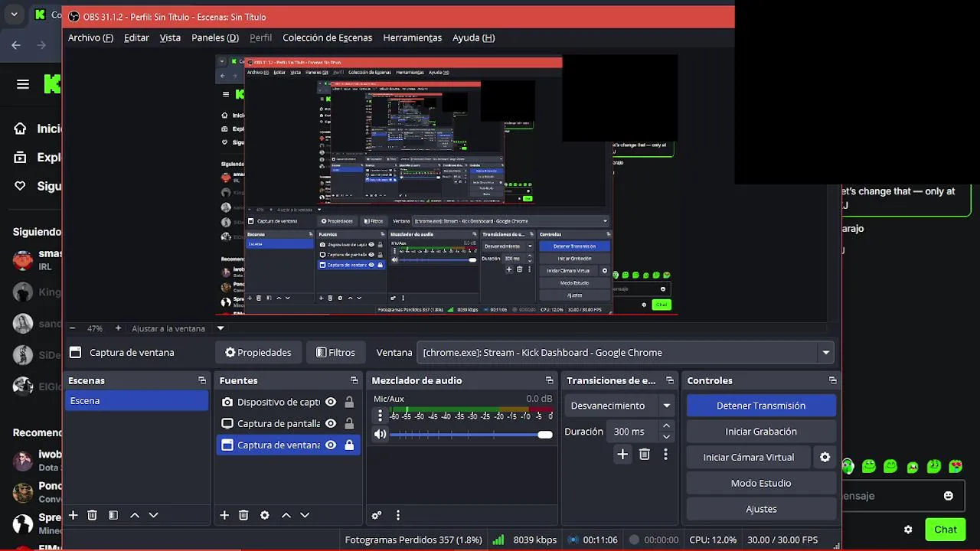Move the source up in the Fuentes toolbar
Image resolution: width=980 pixels, height=551 pixels.
point(286,516)
